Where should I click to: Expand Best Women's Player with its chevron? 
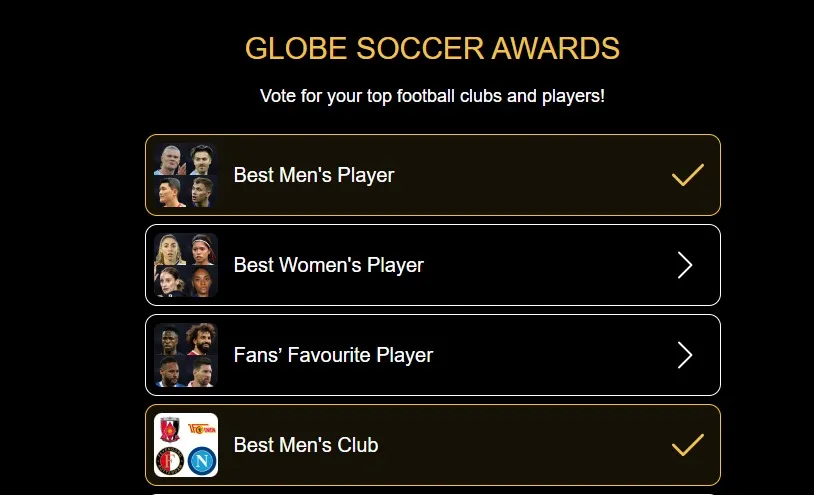point(685,265)
